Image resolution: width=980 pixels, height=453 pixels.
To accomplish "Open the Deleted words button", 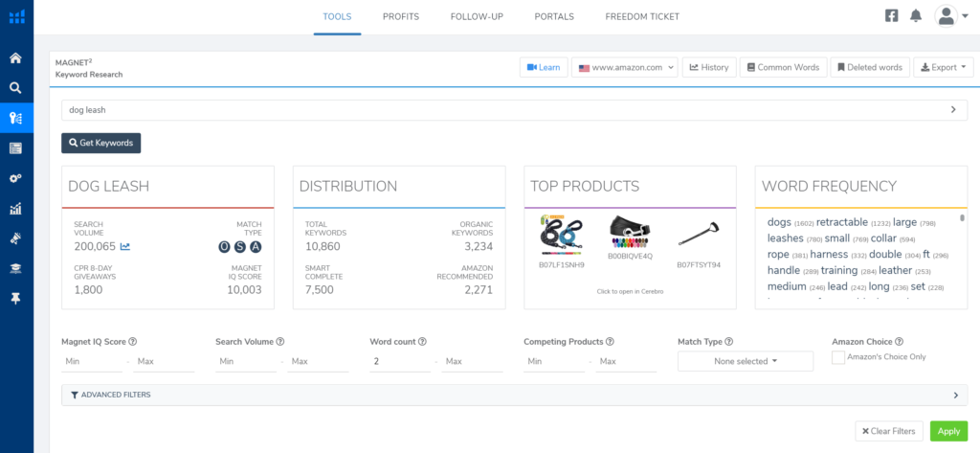I will [x=870, y=68].
